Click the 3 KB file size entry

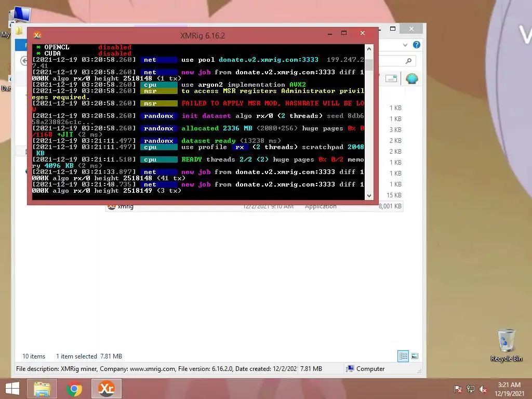click(x=395, y=129)
